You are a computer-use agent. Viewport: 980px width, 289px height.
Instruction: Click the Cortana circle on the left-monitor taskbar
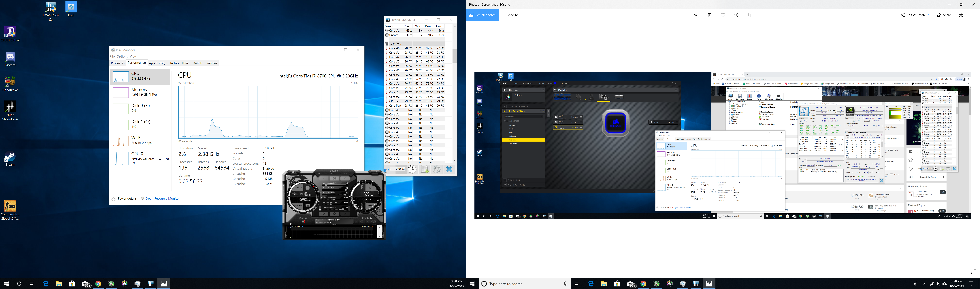pyautogui.click(x=19, y=284)
